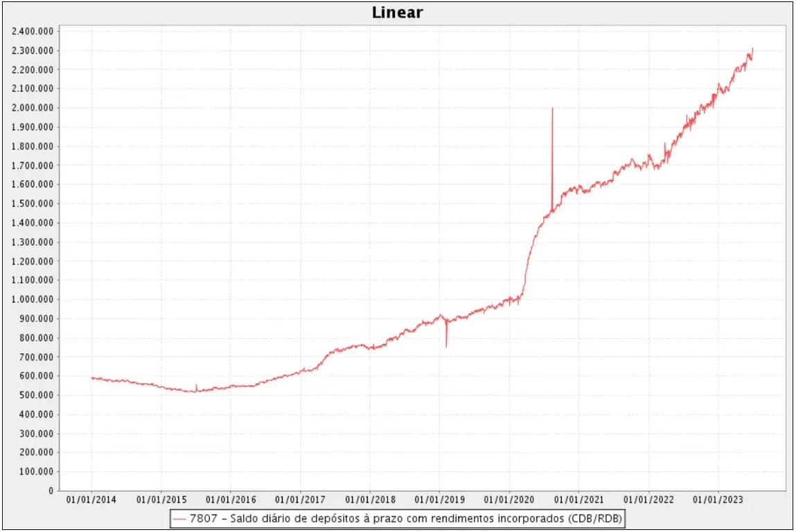Select the 0 label on the y-axis
Image resolution: width=796 pixels, height=532 pixels.
pyautogui.click(x=51, y=490)
